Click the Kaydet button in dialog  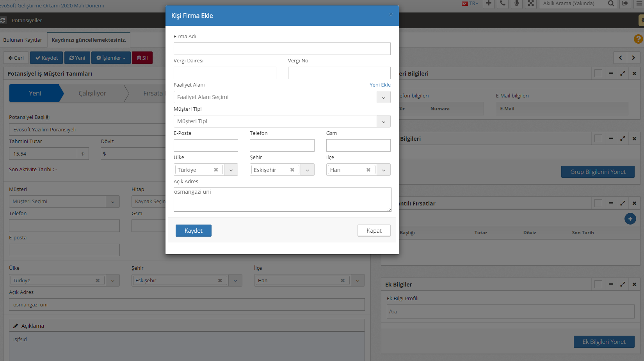[193, 231]
